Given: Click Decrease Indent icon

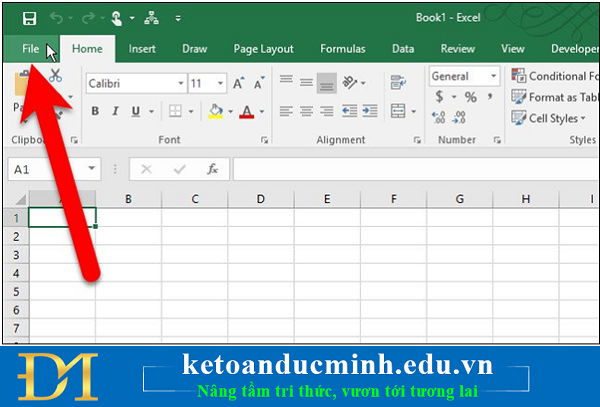Looking at the screenshot, I should point(349,111).
